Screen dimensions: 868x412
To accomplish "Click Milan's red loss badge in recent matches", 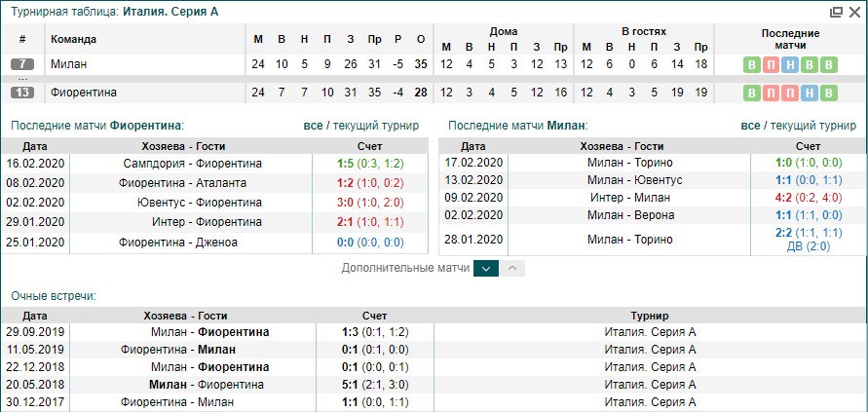I will [770, 64].
